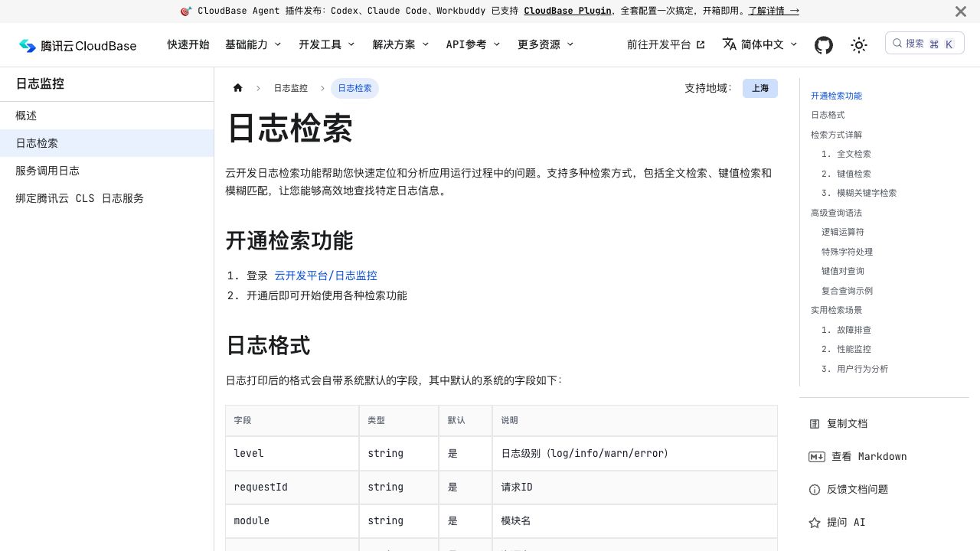Open the 云开发平台/日志监控 link

click(x=325, y=275)
